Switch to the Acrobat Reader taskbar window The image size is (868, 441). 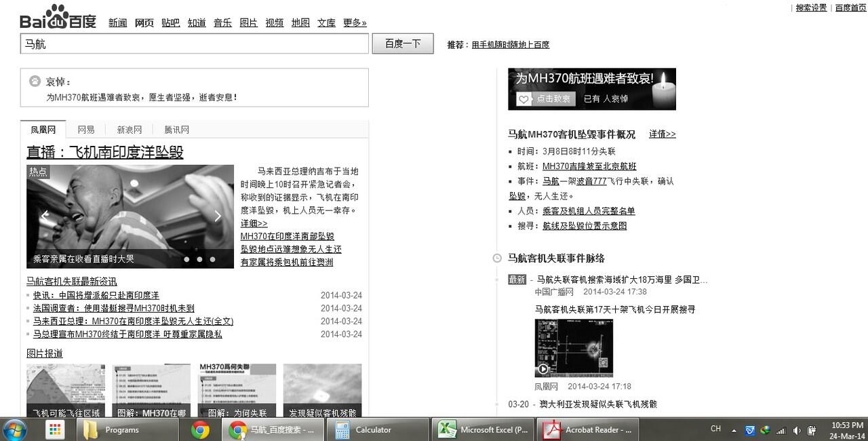pyautogui.click(x=588, y=429)
